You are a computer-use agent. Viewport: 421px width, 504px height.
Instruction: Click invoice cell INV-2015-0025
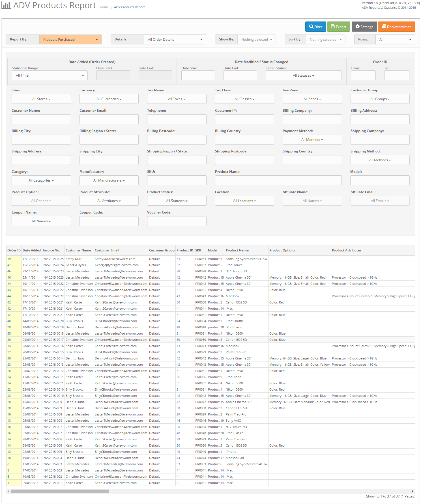point(53,259)
